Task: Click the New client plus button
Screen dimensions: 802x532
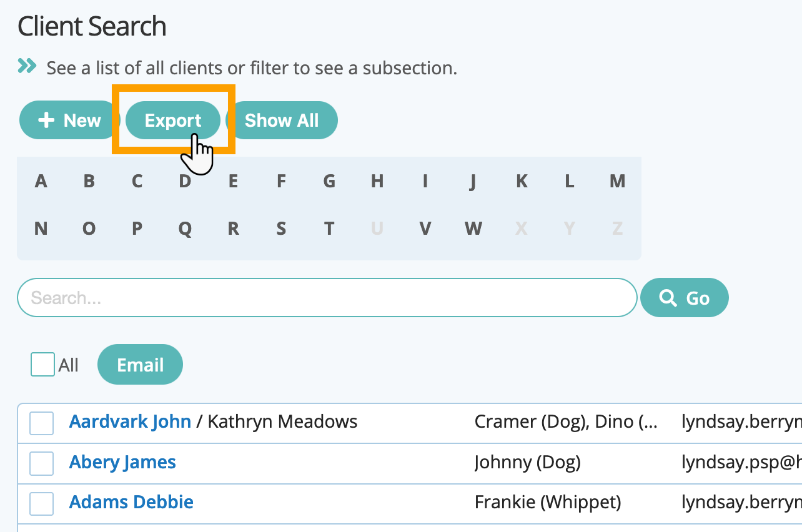Action: pyautogui.click(x=69, y=121)
